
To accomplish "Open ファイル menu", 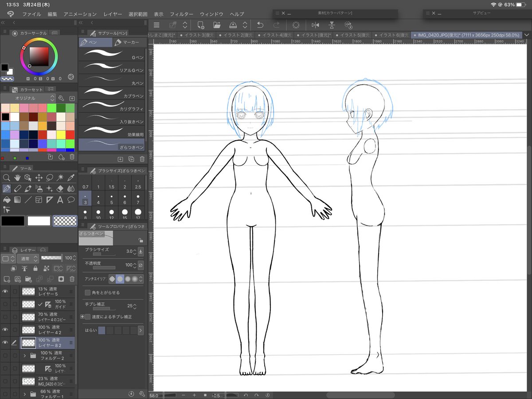I will [31, 14].
